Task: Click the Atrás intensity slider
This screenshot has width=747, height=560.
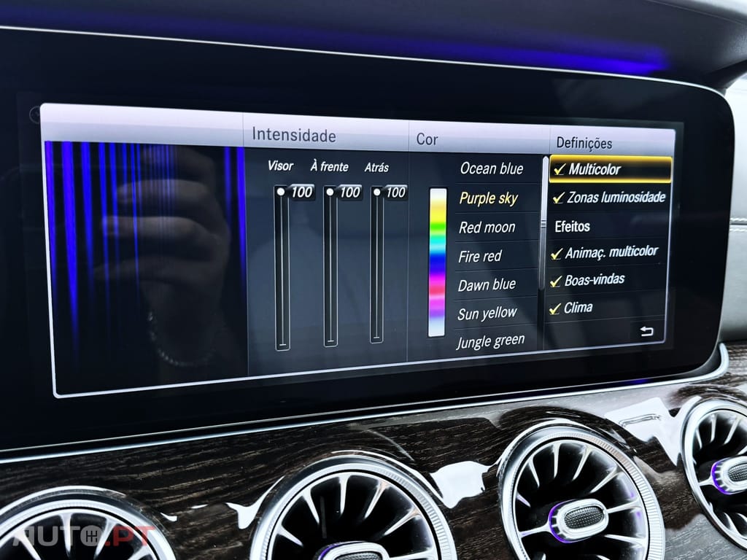Action: (x=376, y=265)
